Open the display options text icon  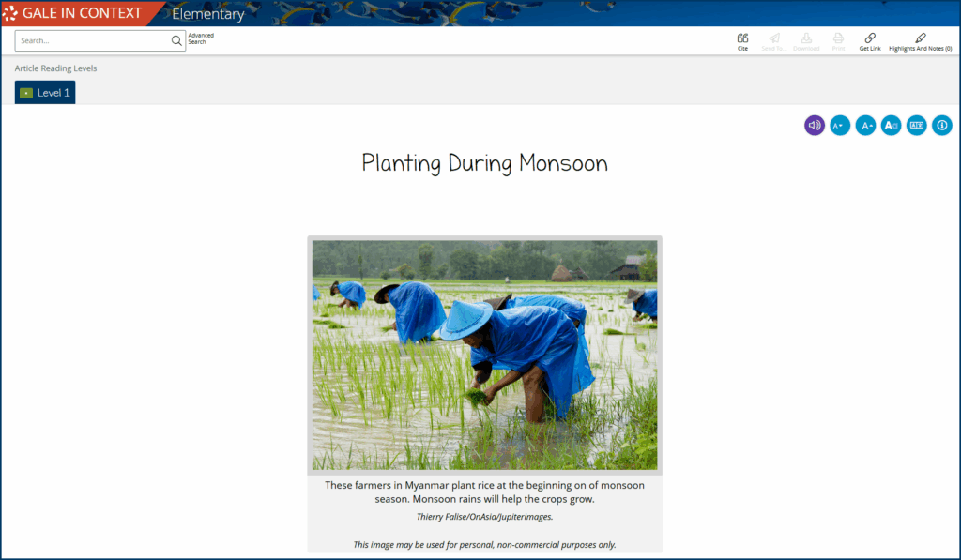coord(891,125)
